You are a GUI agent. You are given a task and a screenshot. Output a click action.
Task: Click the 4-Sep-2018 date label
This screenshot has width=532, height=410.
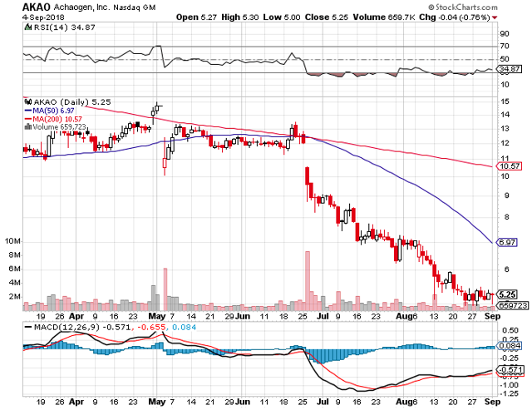point(43,17)
